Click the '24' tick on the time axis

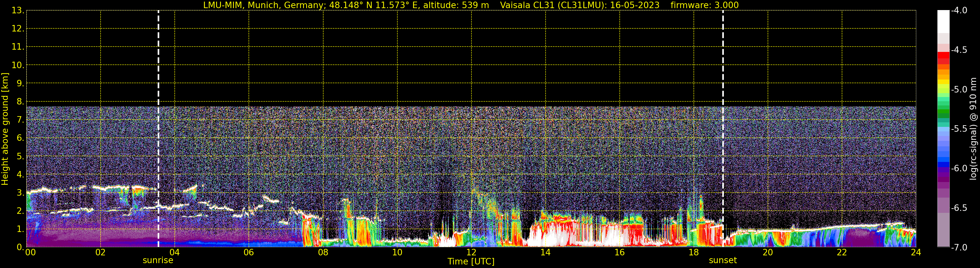coord(916,252)
